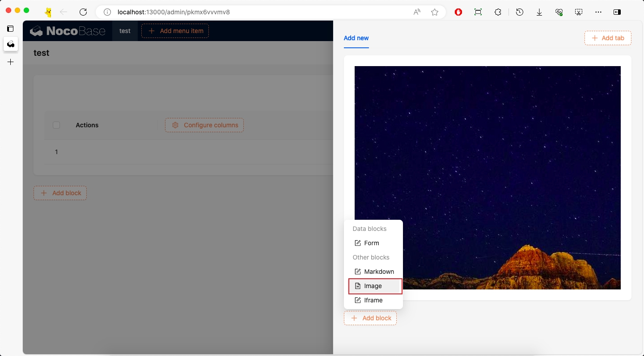
Task: Open the browser extensions puzzle icon
Action: [x=498, y=12]
